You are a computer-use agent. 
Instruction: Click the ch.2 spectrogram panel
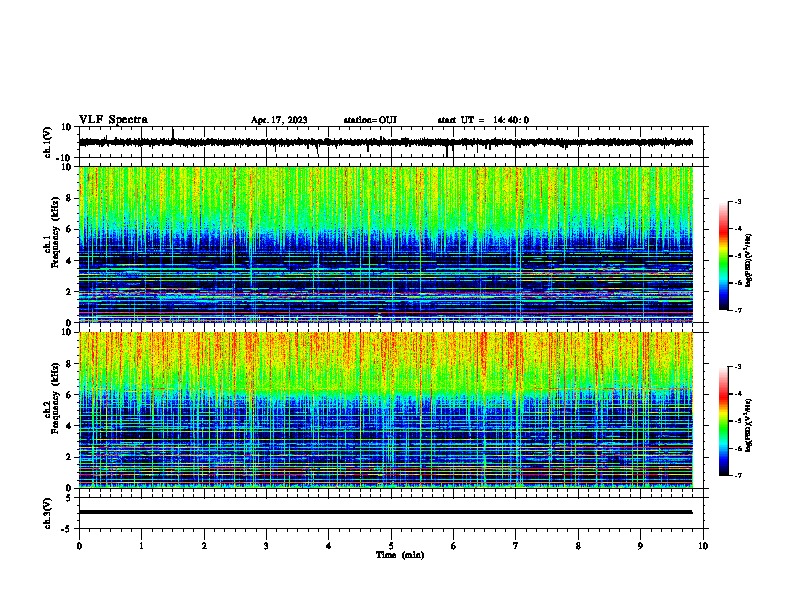point(385,410)
